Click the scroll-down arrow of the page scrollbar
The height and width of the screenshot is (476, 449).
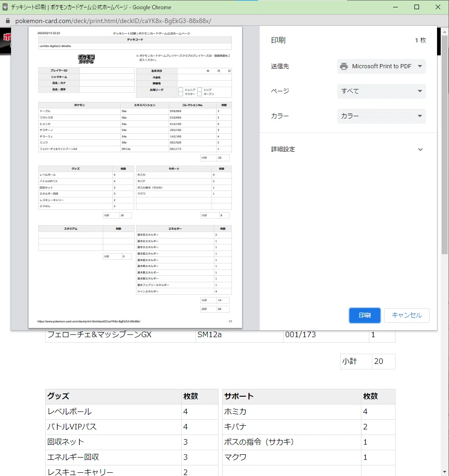(444, 472)
